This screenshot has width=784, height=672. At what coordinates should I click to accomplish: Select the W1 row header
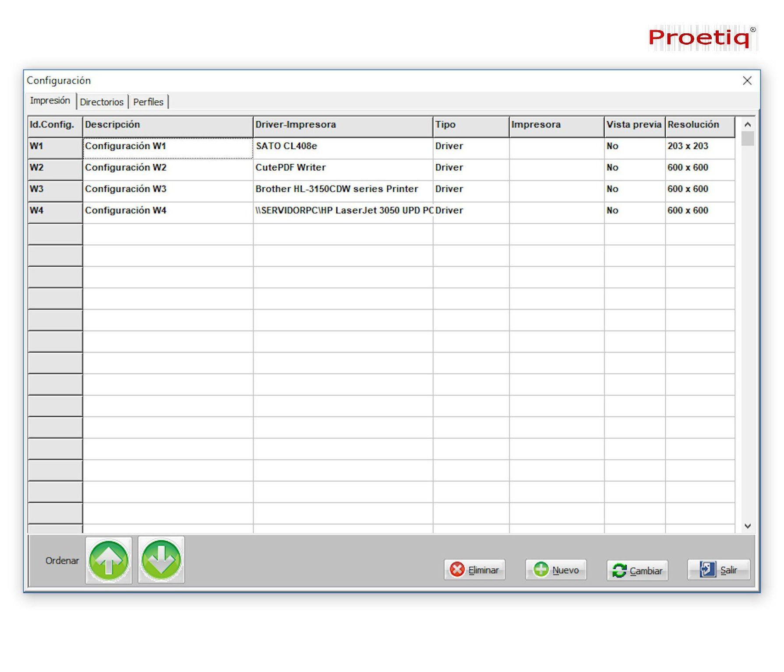55,147
